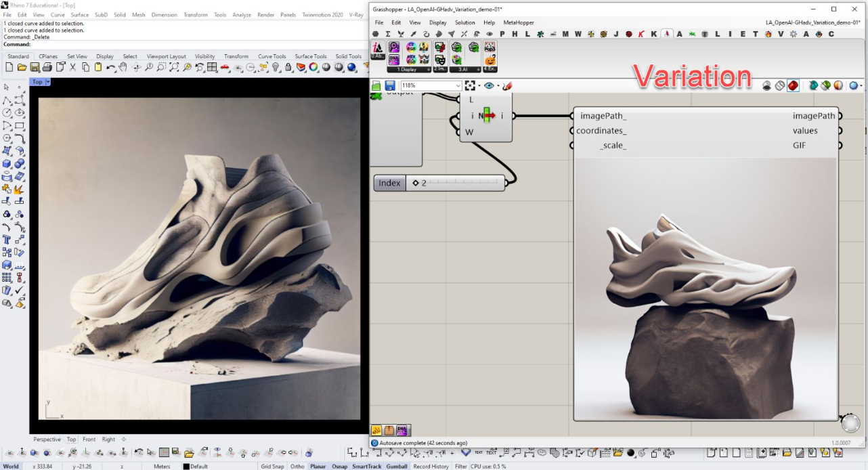
Task: Select the Pan hand tool
Action: point(123,68)
